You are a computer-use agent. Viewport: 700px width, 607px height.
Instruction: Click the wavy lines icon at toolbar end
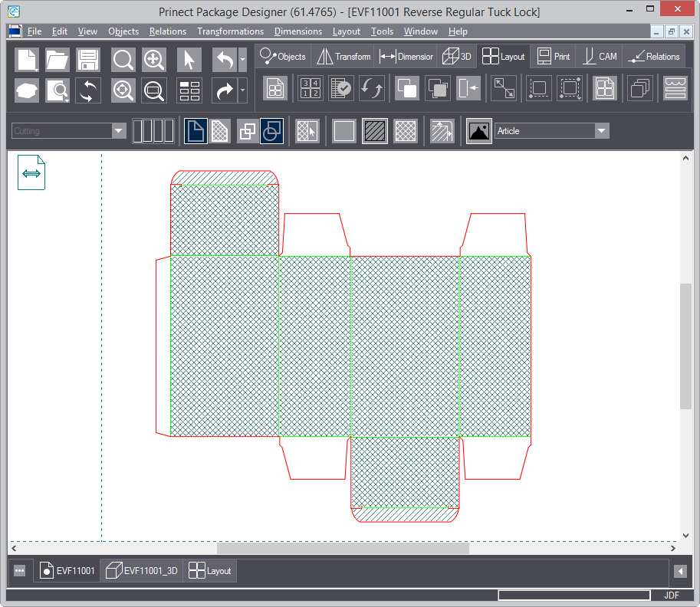click(675, 88)
